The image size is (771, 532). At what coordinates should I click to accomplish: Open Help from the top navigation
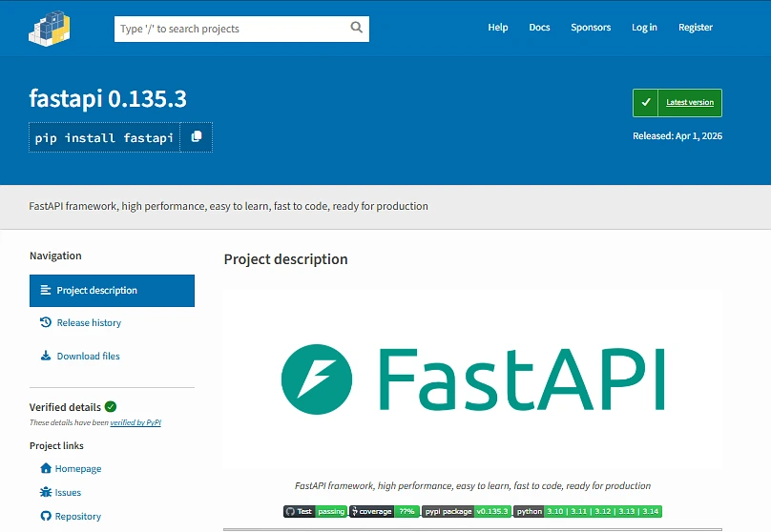(498, 28)
